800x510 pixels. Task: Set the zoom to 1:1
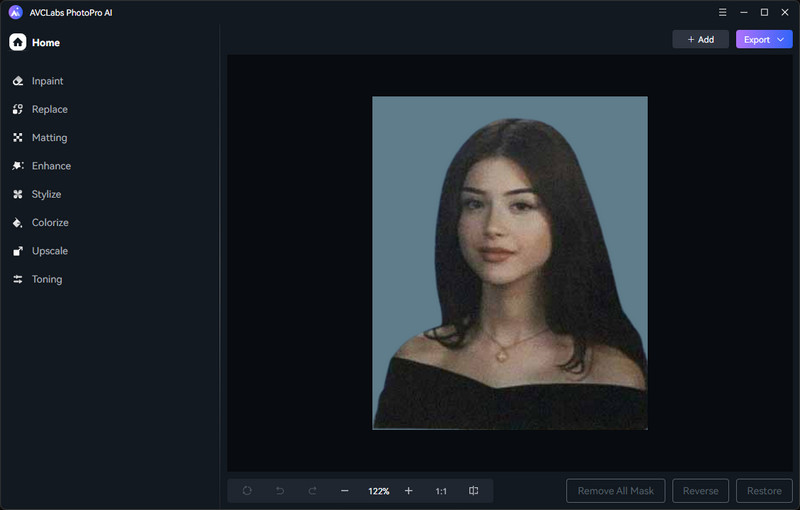[441, 491]
